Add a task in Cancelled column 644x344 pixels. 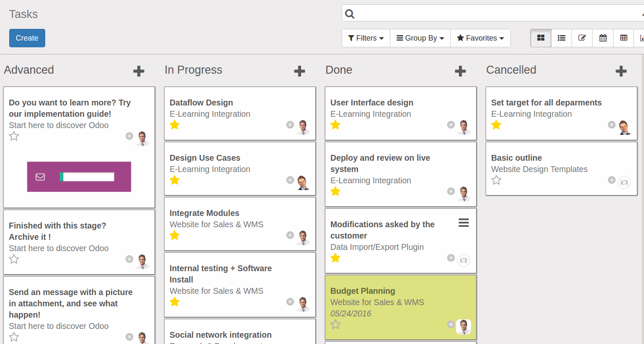pyautogui.click(x=621, y=71)
